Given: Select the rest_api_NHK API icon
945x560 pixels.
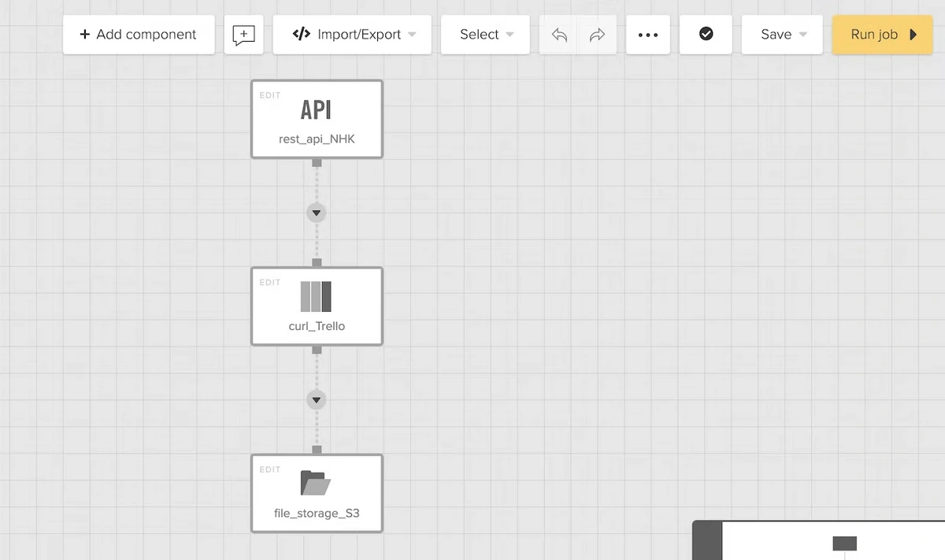Looking at the screenshot, I should 317,109.
